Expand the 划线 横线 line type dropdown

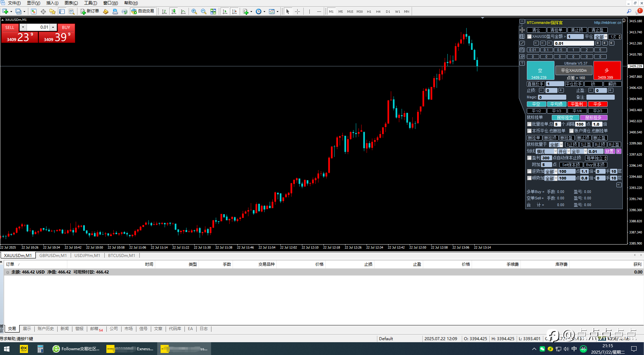546,152
